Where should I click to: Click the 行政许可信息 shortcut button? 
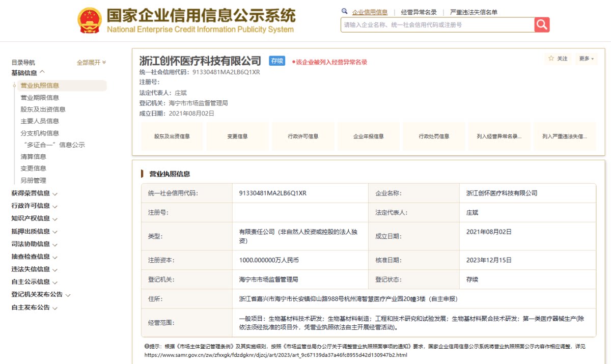point(303,136)
